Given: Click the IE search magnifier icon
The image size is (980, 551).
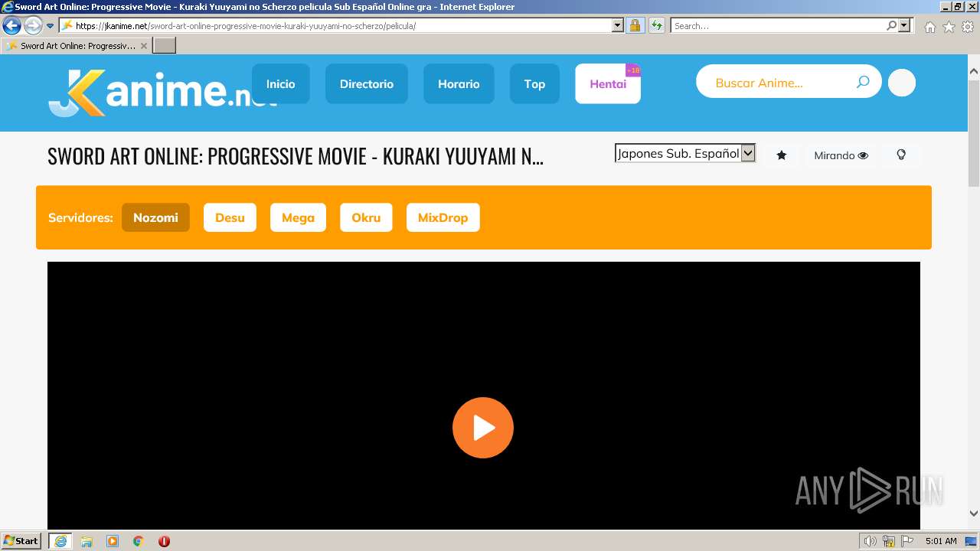Looking at the screenshot, I should point(891,26).
